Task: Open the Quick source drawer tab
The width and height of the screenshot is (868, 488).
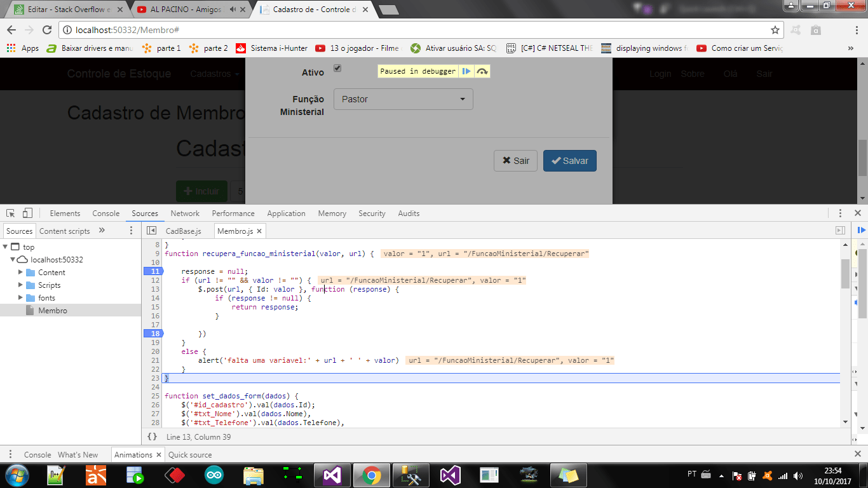Action: coord(190,455)
